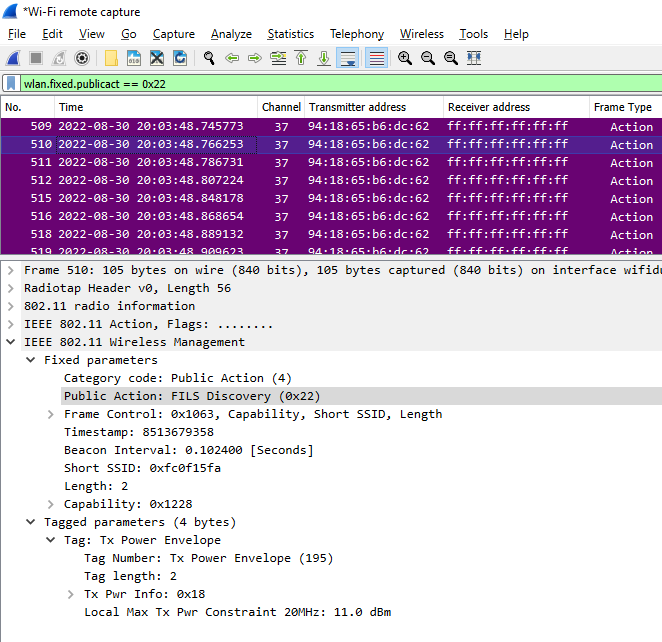Click the find packet magnifier icon
Screen dimensions: 662x642
208,58
